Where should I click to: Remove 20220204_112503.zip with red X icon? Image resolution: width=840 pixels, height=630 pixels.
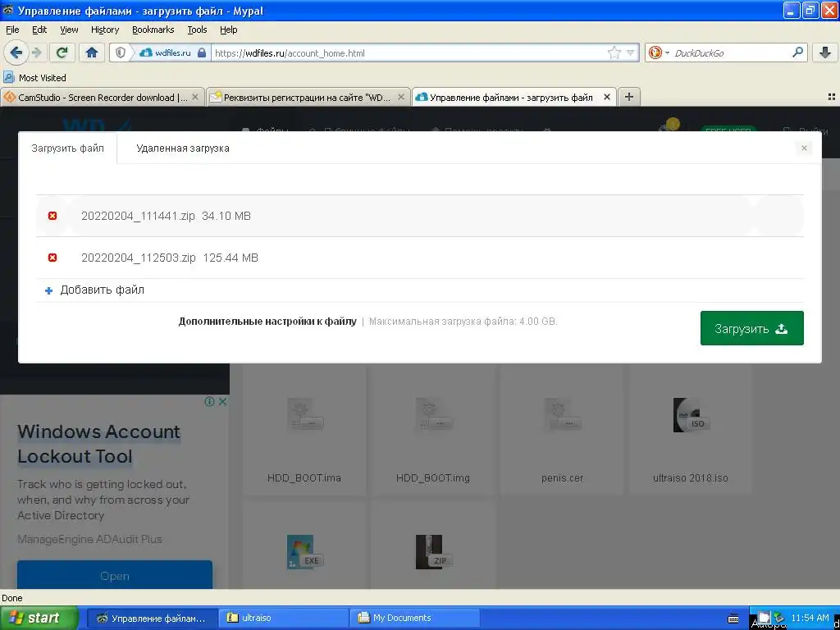(x=52, y=258)
